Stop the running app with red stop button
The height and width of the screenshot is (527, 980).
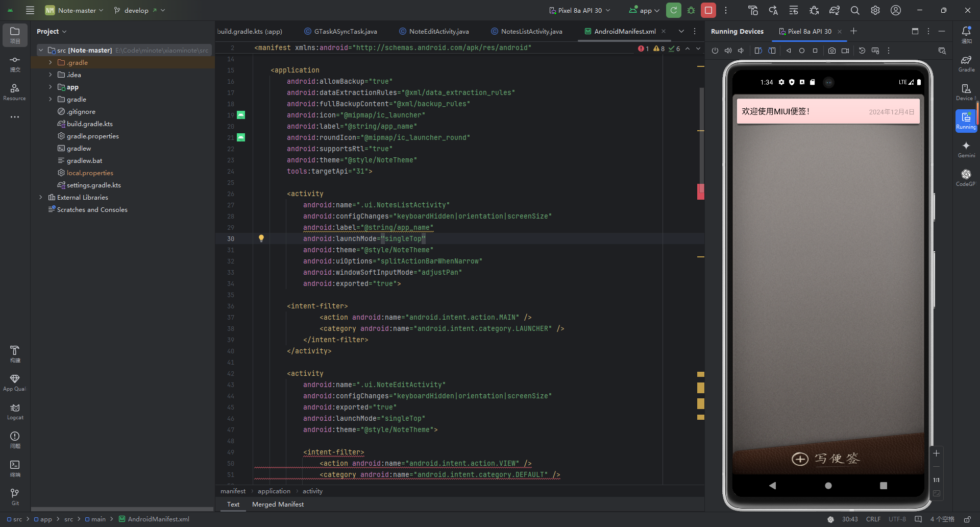click(x=708, y=10)
